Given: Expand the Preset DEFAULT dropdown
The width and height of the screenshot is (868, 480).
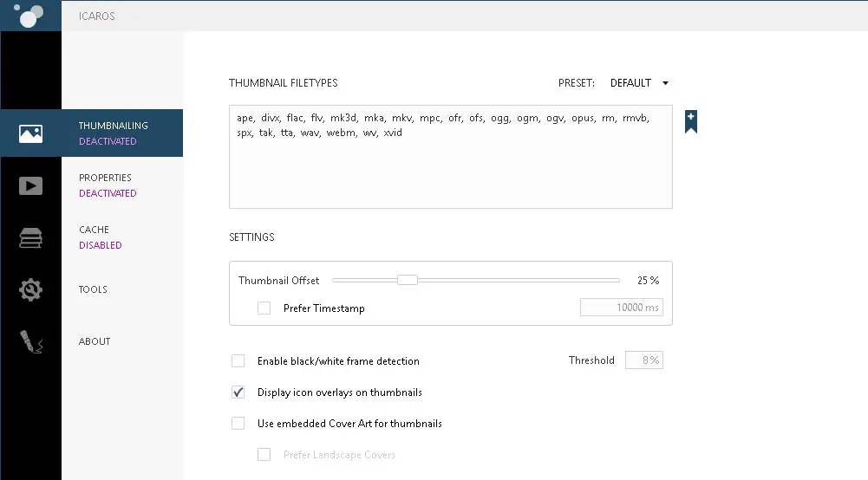Looking at the screenshot, I should [x=640, y=83].
